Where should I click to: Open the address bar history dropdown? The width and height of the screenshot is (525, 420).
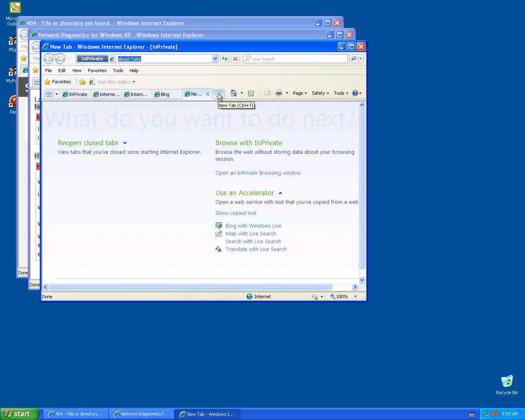coord(215,59)
